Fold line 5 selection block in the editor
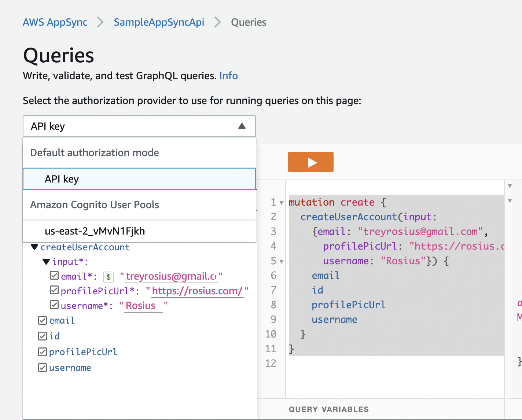The height and width of the screenshot is (420, 522). coord(282,261)
